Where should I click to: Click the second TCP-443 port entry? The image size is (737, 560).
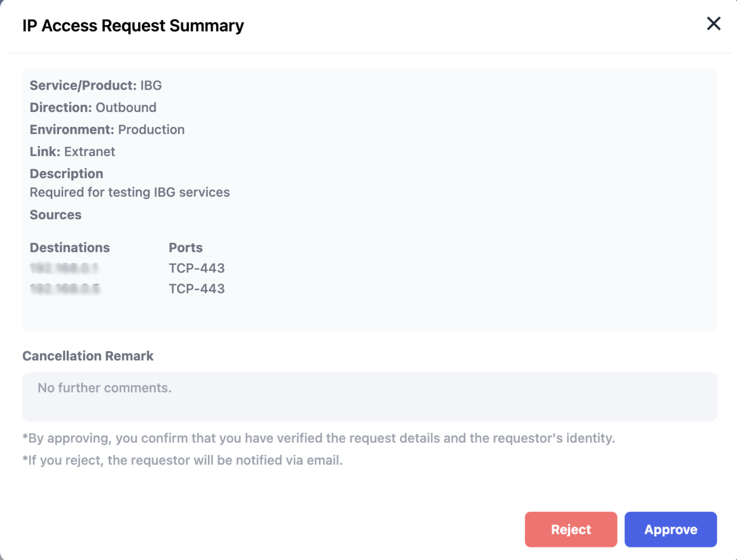click(x=197, y=288)
